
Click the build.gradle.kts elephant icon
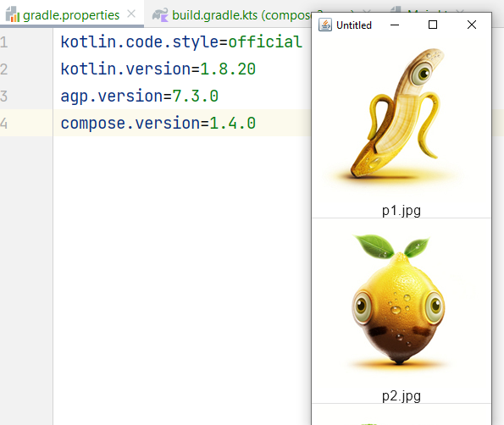pos(160,14)
